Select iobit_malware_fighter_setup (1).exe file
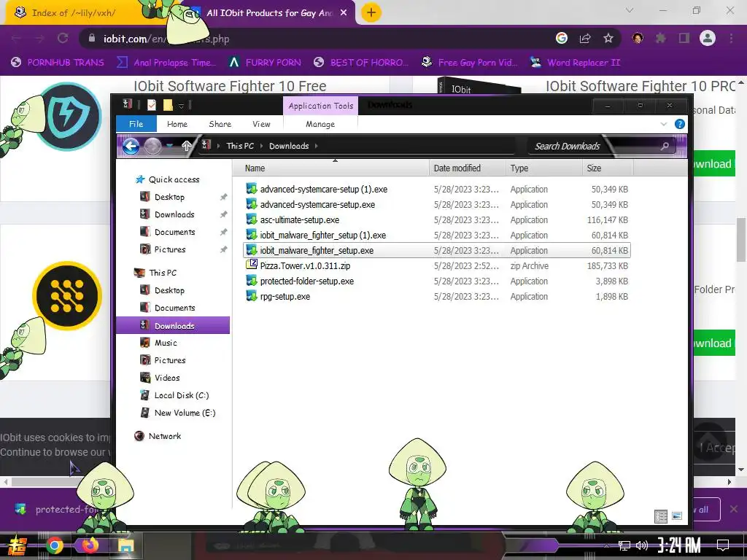747x560 pixels. [436, 236]
